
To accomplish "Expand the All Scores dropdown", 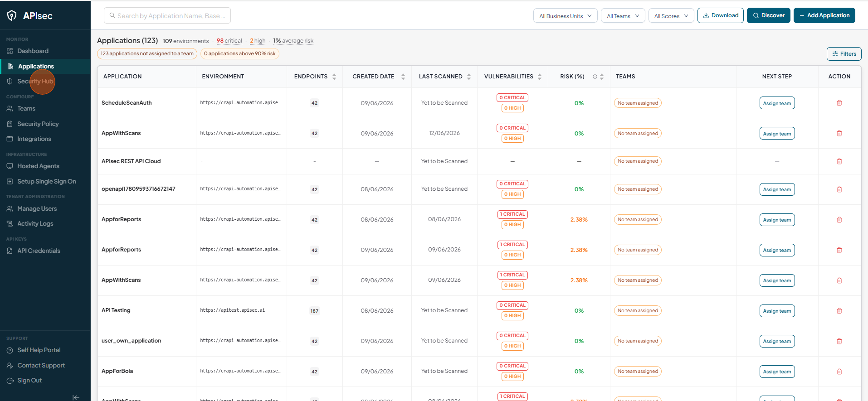I will (671, 16).
